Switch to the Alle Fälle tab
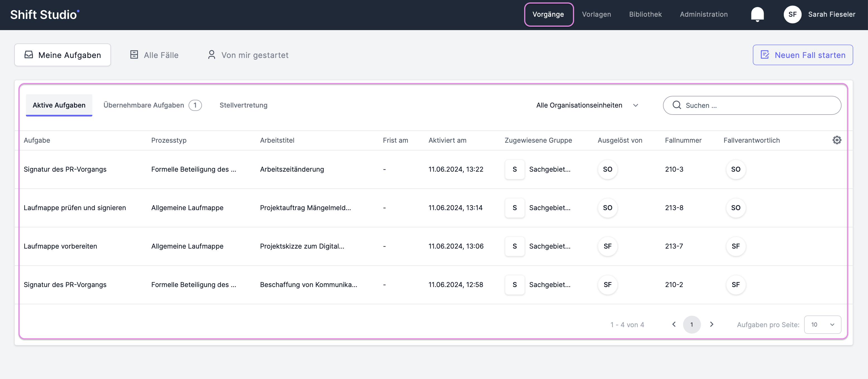Viewport: 868px width, 379px height. 154,55
